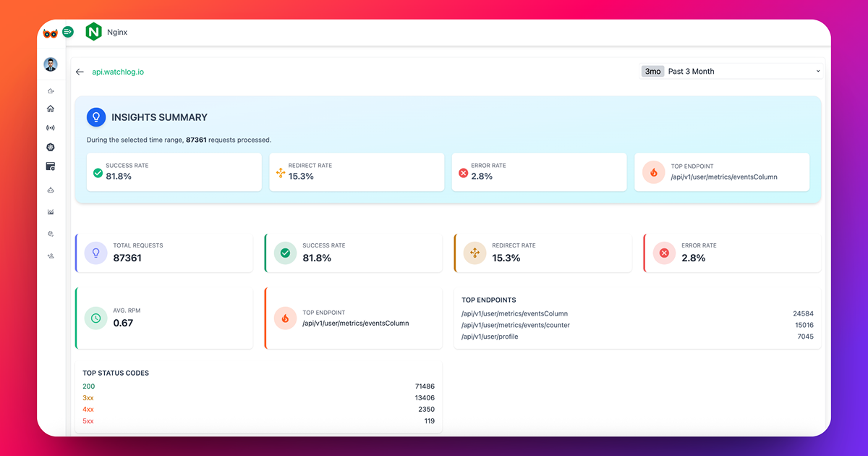Click the Error Rate card X icon
The height and width of the screenshot is (456, 868).
click(x=664, y=253)
